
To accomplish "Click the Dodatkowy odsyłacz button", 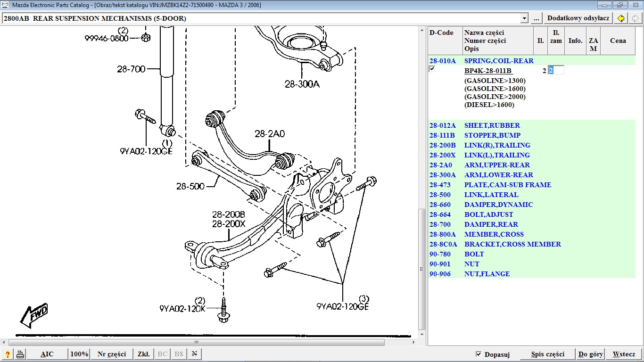I will coord(578,18).
